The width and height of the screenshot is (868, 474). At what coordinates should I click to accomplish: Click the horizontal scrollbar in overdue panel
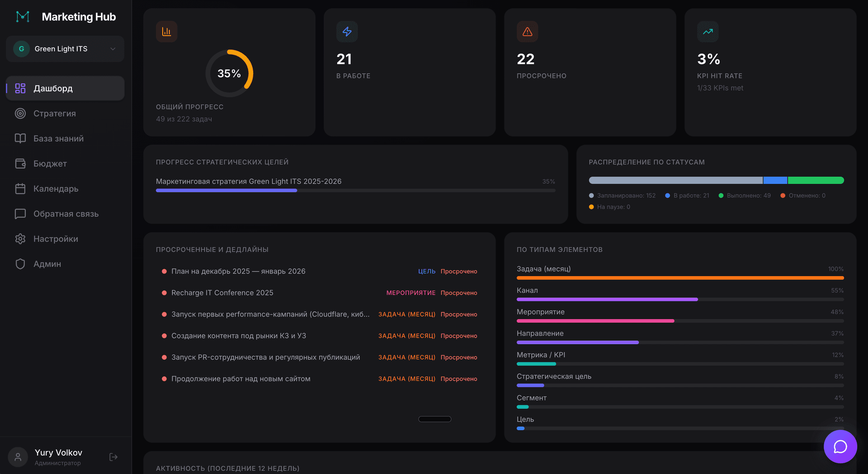(434, 419)
